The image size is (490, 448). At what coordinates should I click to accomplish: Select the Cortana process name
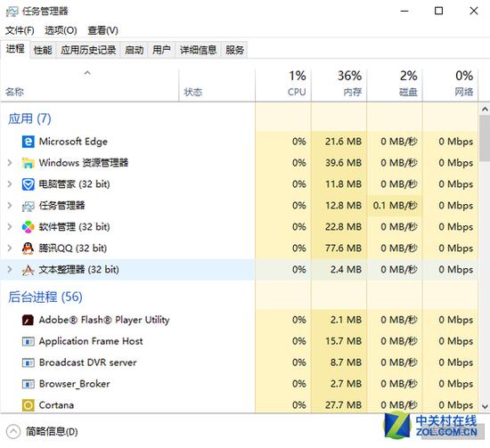point(56,405)
